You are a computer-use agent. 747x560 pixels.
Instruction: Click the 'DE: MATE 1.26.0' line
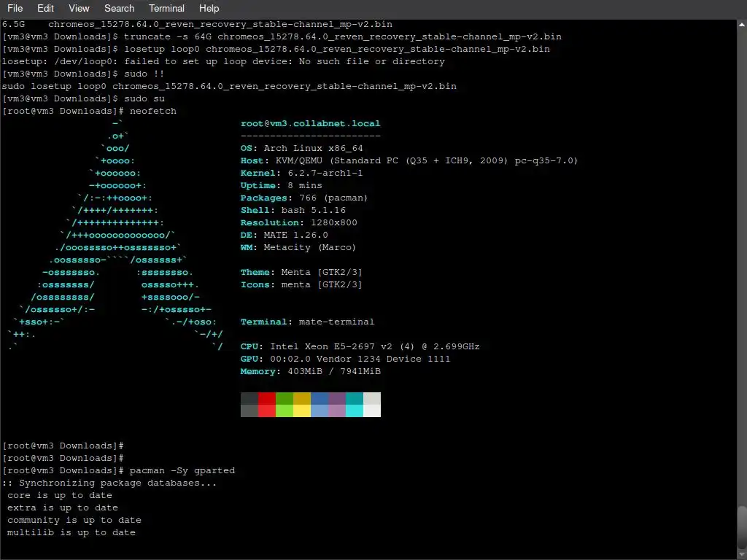[x=284, y=235]
